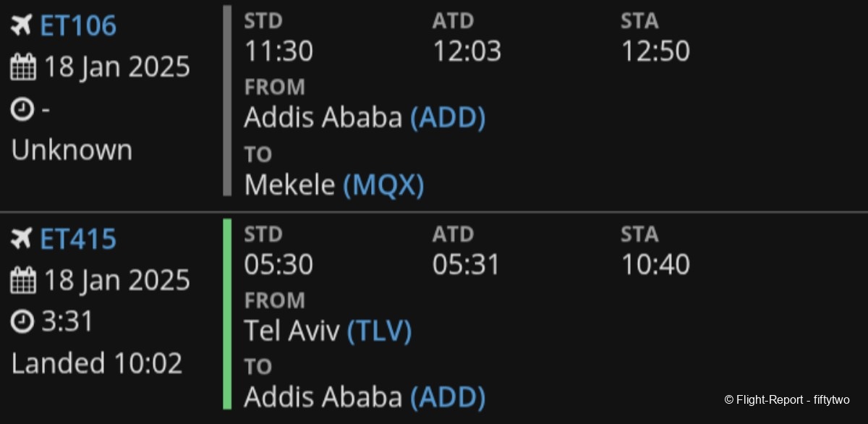Click the ET106 ATD time 12:03
Screen dimensions: 868x424
[x=467, y=52]
